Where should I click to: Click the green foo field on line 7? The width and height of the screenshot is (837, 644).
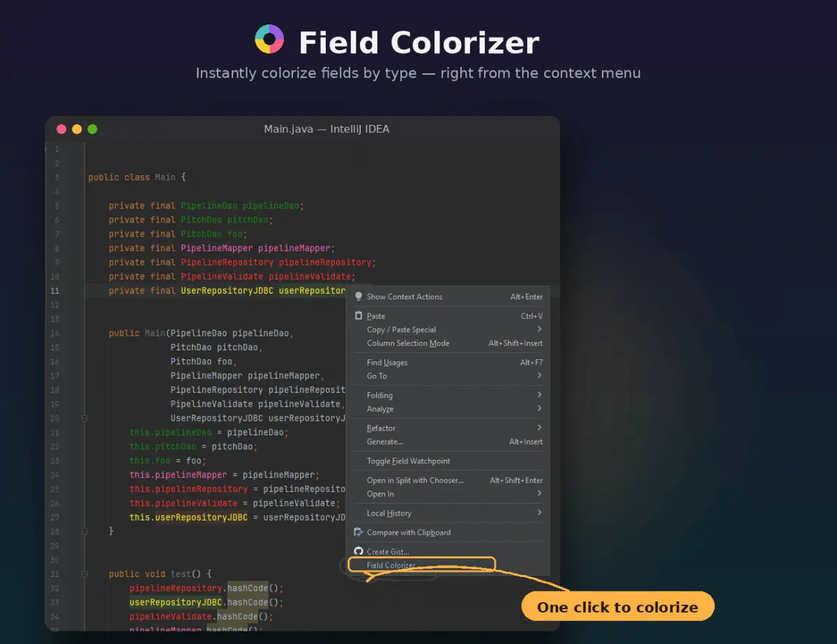click(235, 234)
